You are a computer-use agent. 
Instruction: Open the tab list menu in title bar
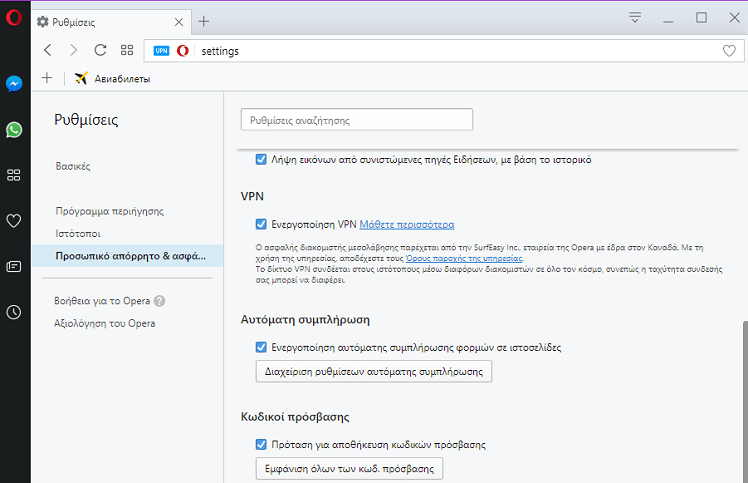coord(634,17)
